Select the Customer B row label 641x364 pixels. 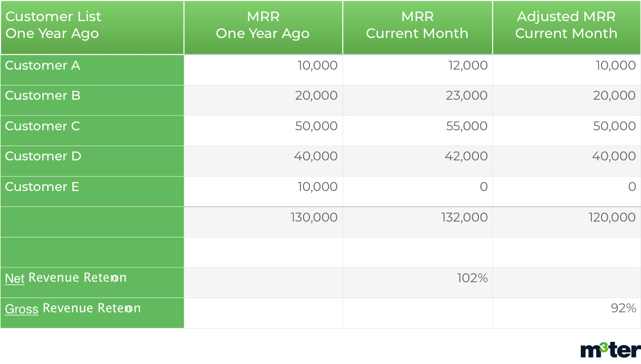click(x=43, y=96)
